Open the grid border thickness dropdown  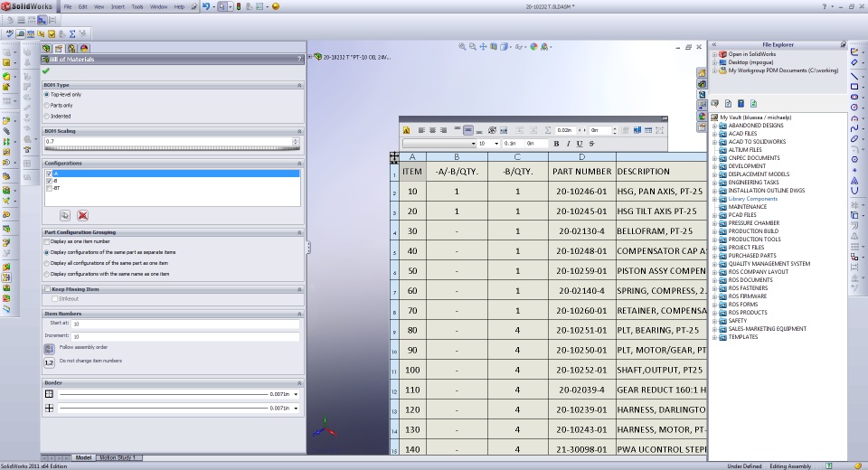point(297,408)
